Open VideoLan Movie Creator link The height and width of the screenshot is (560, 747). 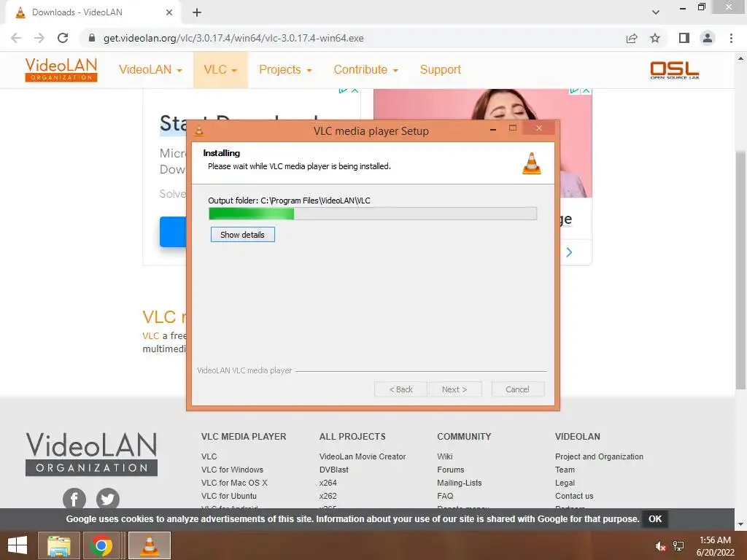(x=363, y=456)
